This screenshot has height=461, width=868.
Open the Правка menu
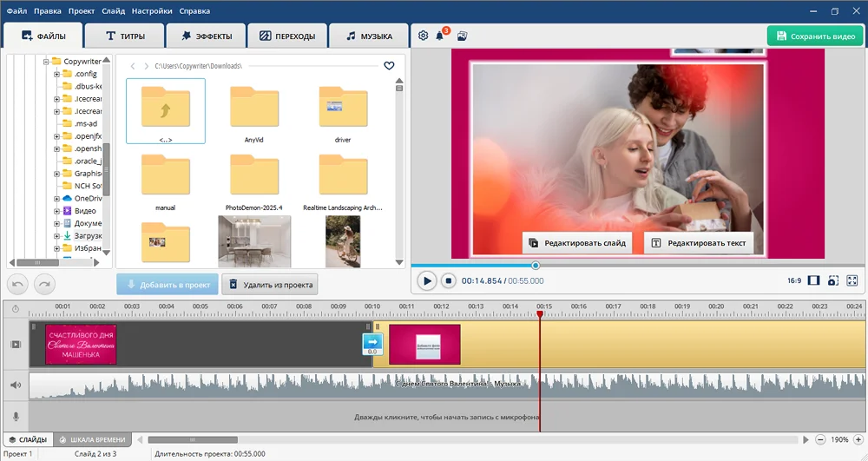(48, 11)
